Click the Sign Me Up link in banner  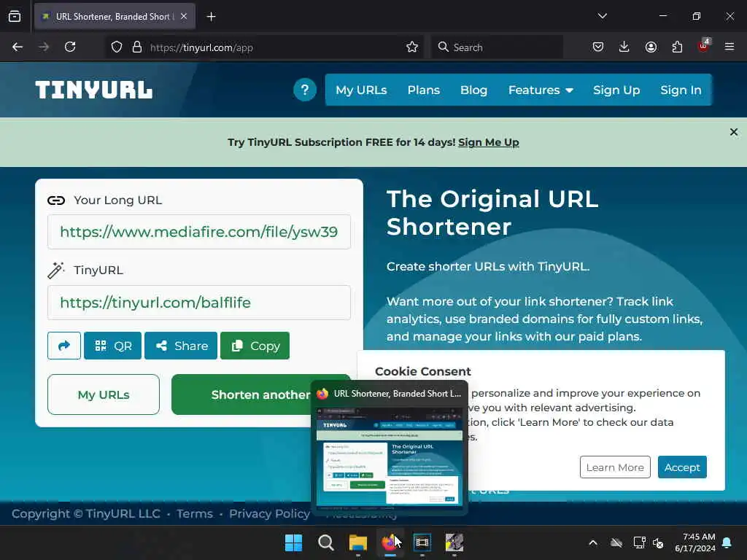[x=488, y=142]
